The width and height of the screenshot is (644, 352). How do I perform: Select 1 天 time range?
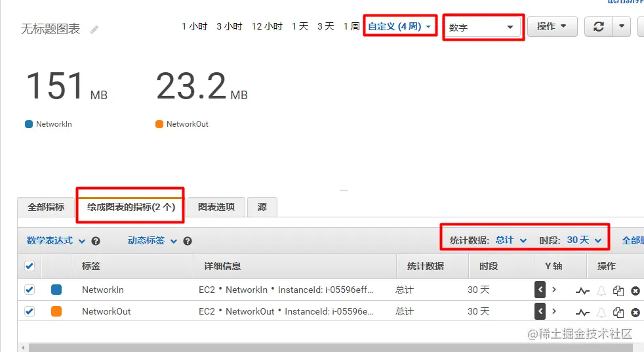[x=300, y=26]
